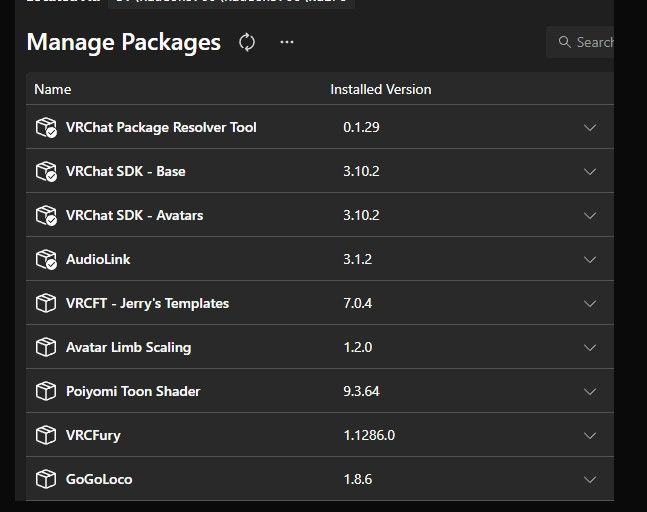The height and width of the screenshot is (512, 647).
Task: Click version 0.1.29 of Resolver Tool
Action: (361, 127)
